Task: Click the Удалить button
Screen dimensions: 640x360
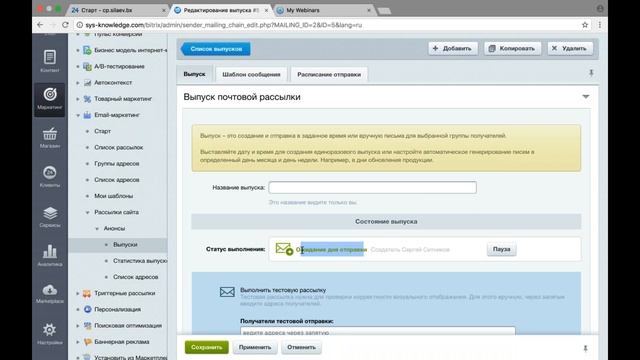Action: [x=569, y=48]
